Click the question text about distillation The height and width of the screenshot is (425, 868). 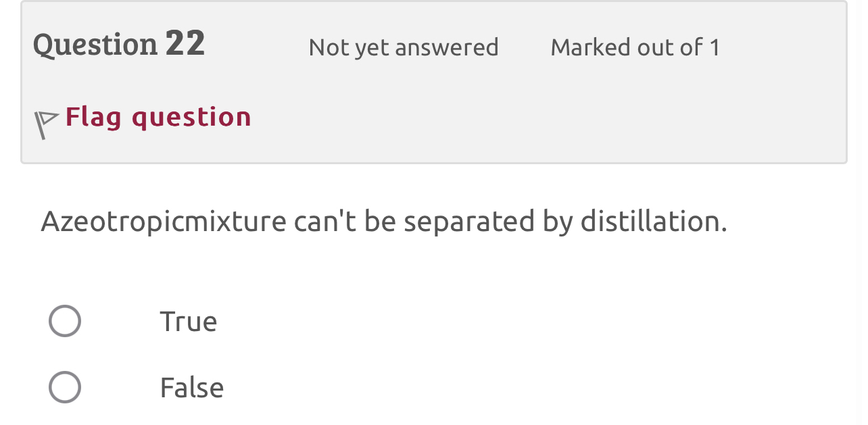click(384, 221)
